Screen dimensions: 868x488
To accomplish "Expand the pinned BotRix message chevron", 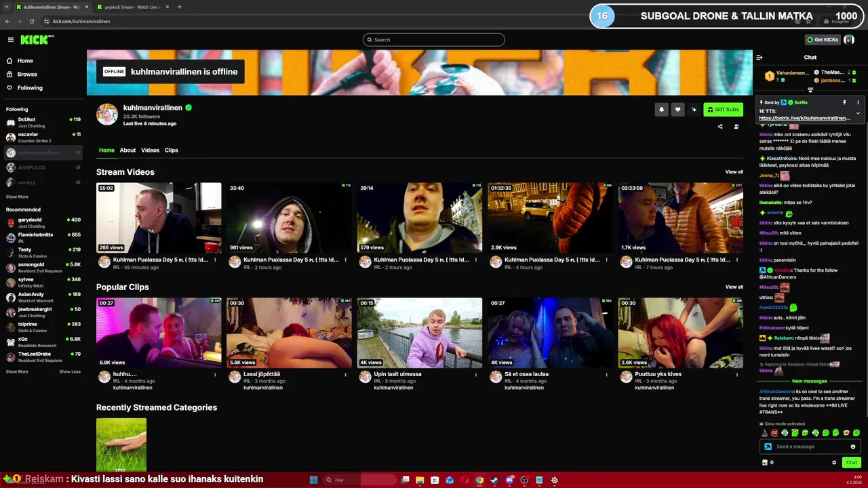I will click(x=858, y=113).
